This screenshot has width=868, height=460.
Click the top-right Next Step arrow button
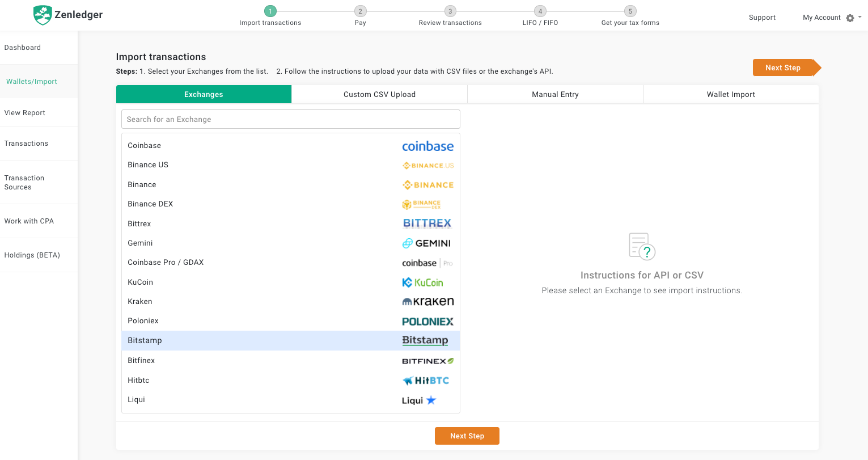click(x=786, y=67)
